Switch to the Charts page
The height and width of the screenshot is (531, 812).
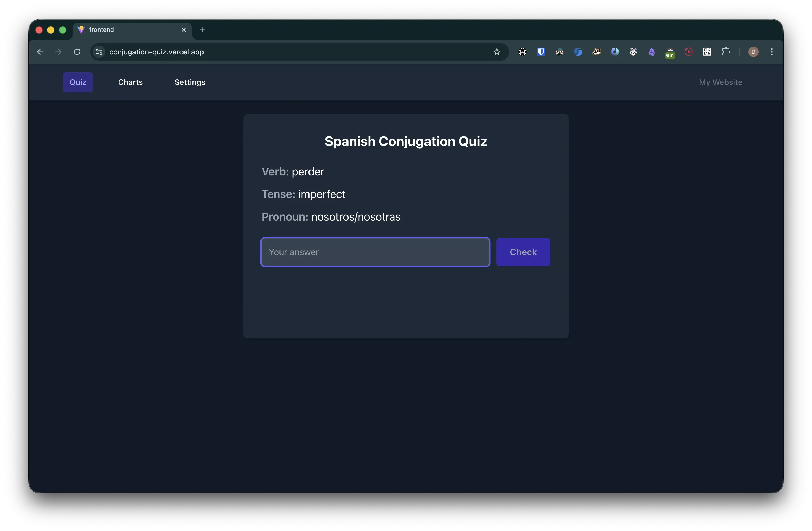[130, 82]
